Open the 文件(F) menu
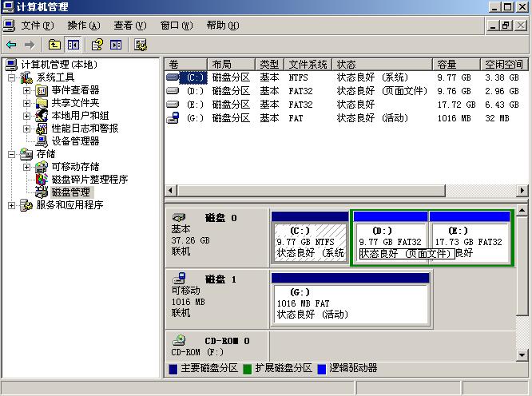532x396 pixels. (x=38, y=26)
